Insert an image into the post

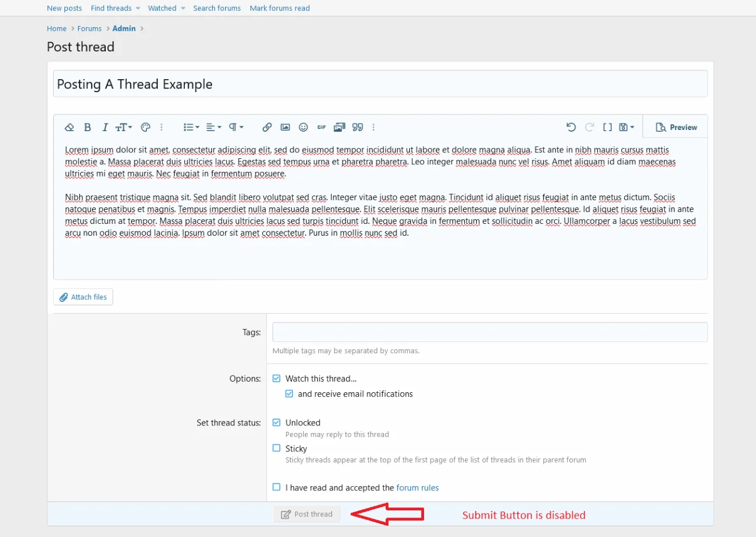coord(285,127)
